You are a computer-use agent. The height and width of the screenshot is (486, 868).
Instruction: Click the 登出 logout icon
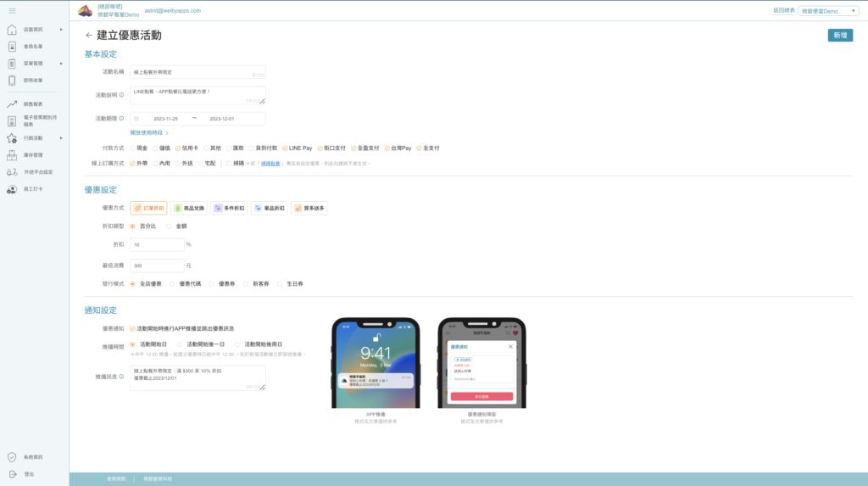tap(12, 474)
